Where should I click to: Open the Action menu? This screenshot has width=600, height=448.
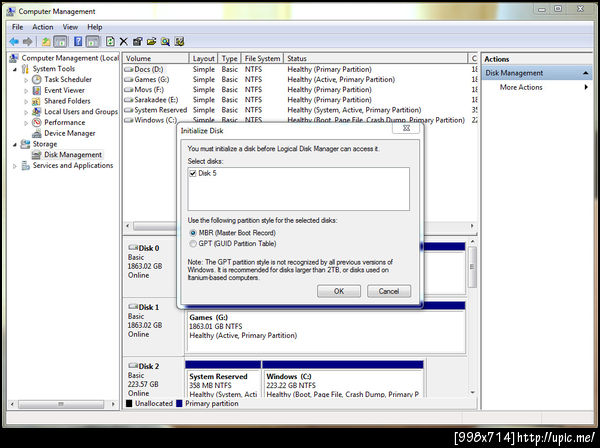[42, 27]
